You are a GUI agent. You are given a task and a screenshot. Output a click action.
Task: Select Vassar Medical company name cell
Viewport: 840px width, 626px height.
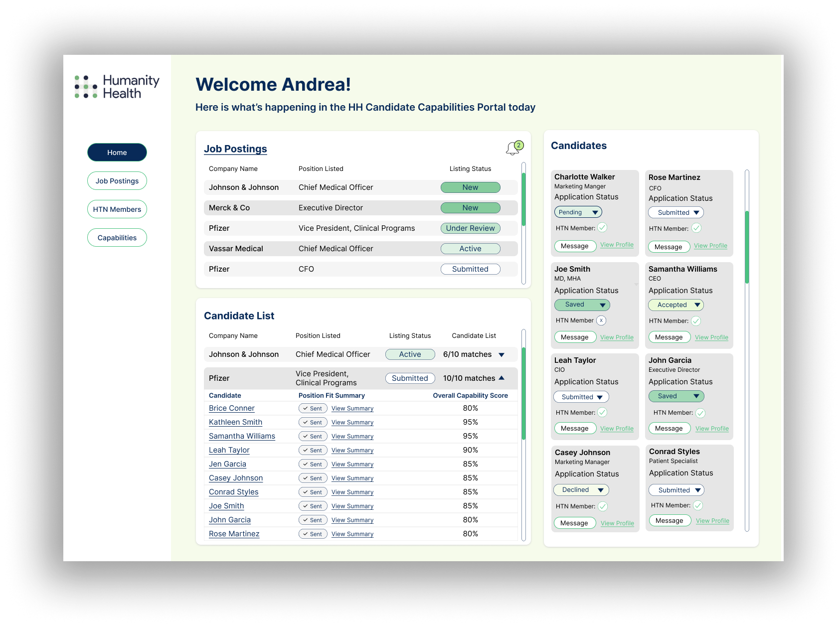(x=236, y=249)
